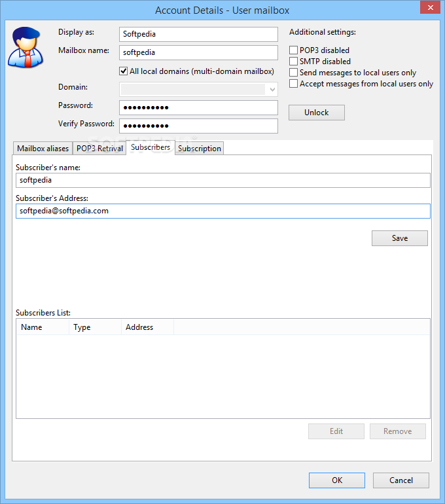Image resolution: width=445 pixels, height=504 pixels.
Task: Sort subscribers list by Address column
Action: click(x=147, y=327)
